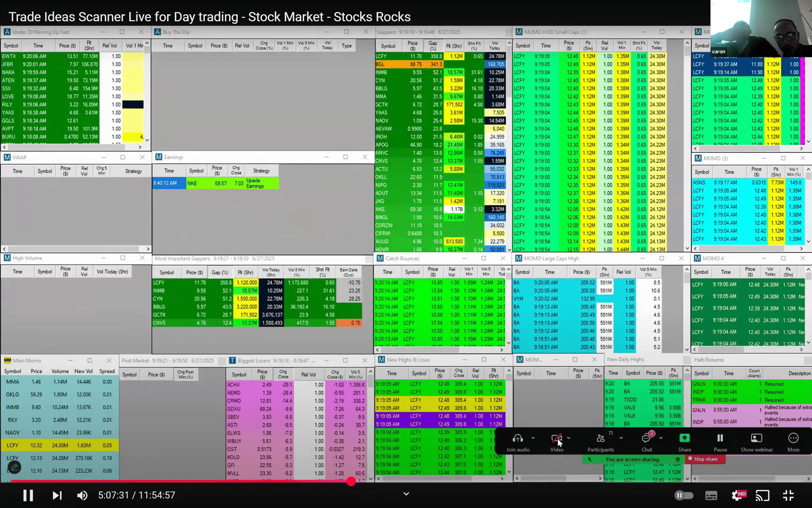Expand the Video options arrow
The height and width of the screenshot is (508, 812).
(569, 438)
